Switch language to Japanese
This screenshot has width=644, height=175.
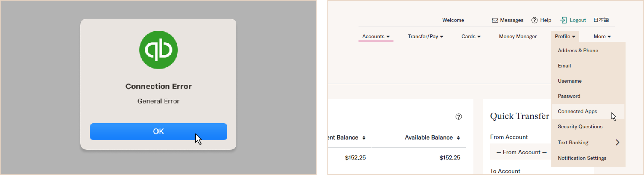[x=601, y=20]
